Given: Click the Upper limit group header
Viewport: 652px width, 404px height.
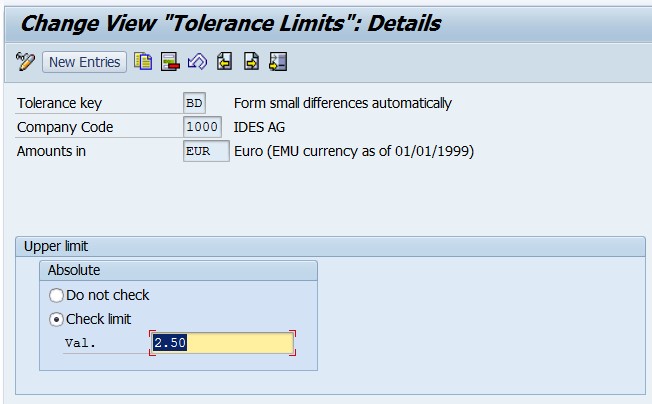Looking at the screenshot, I should [330, 246].
